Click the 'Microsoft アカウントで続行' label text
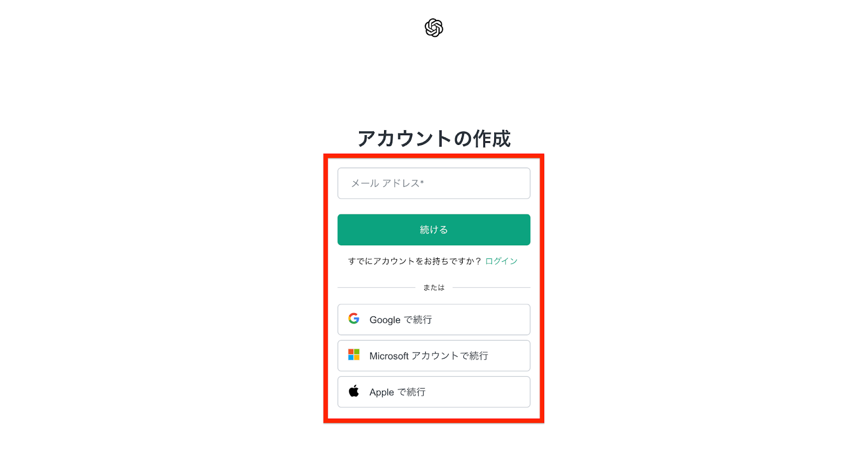This screenshot has height=468, width=868. coord(429,356)
